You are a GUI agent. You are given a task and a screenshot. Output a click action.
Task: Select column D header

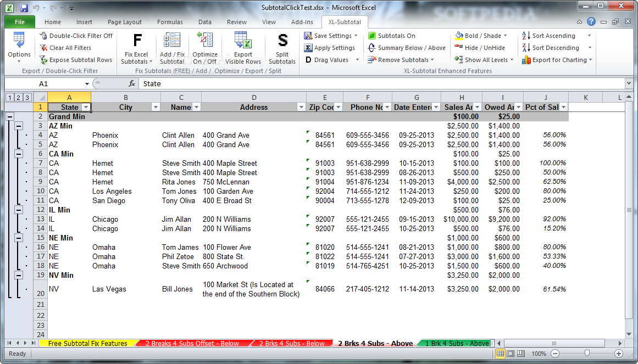click(x=254, y=97)
